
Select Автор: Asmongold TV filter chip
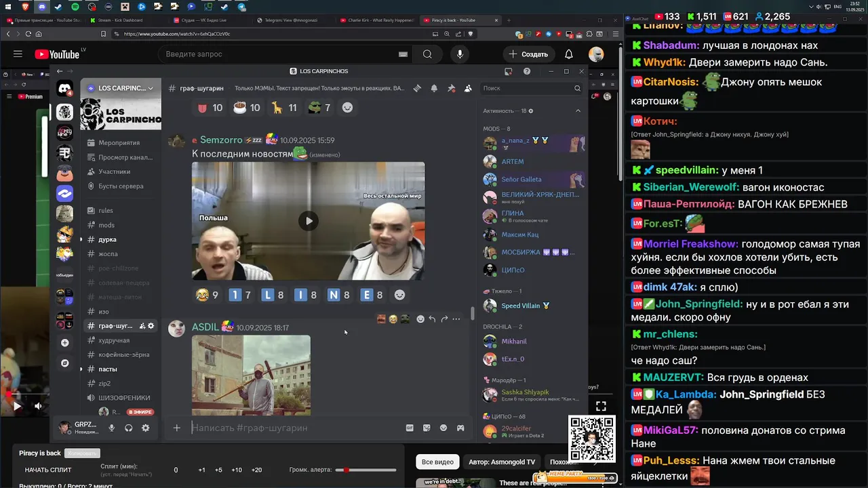pyautogui.click(x=502, y=462)
